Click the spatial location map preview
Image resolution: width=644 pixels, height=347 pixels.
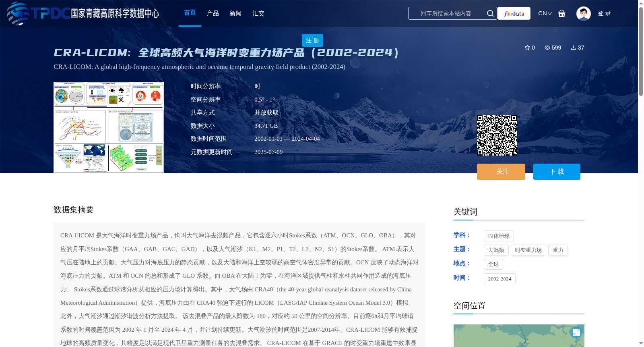pyautogui.click(x=519, y=336)
